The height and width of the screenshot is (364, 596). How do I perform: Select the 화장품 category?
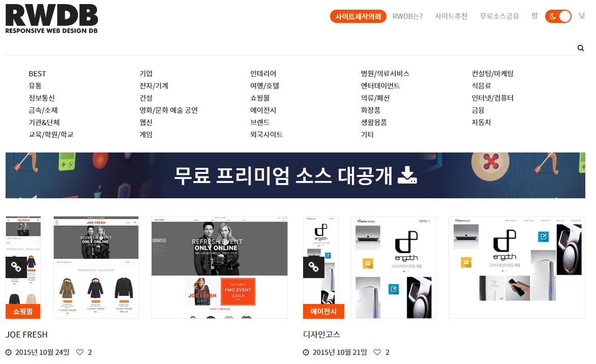pyautogui.click(x=371, y=110)
